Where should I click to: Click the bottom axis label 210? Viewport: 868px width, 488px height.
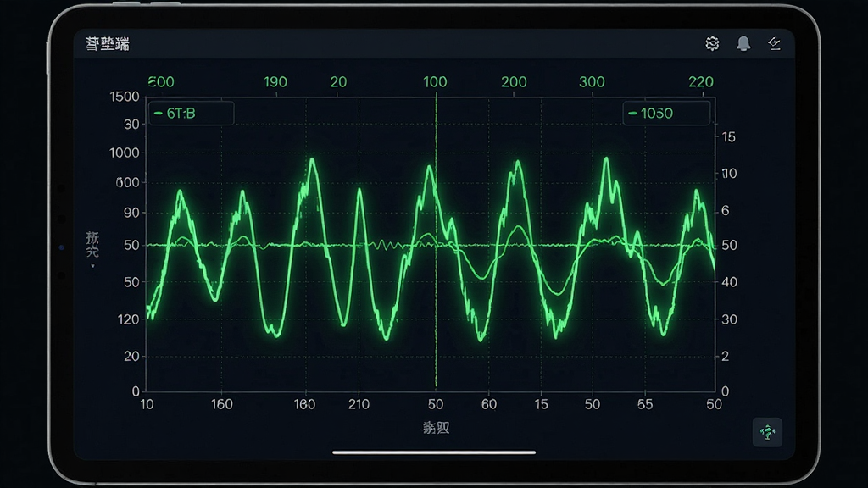[359, 404]
